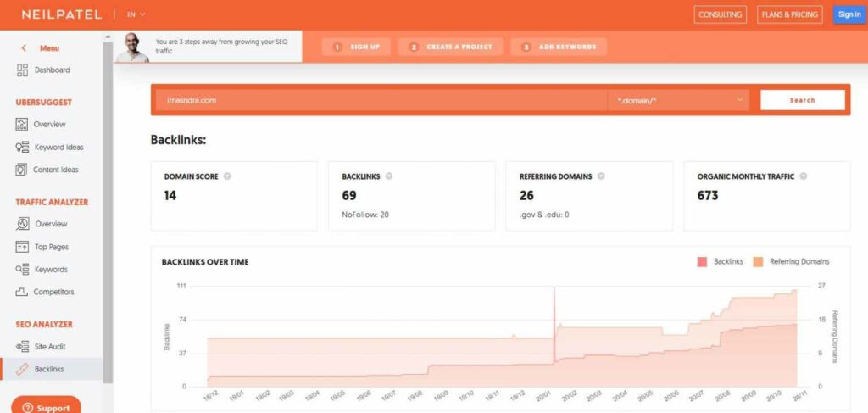
Task: Click the Menu label in sidebar
Action: [x=49, y=48]
